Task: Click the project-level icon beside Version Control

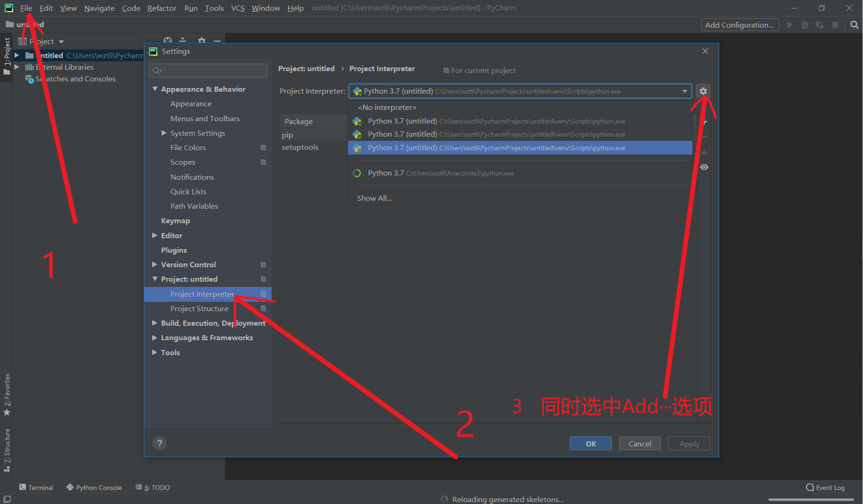Action: click(x=263, y=264)
